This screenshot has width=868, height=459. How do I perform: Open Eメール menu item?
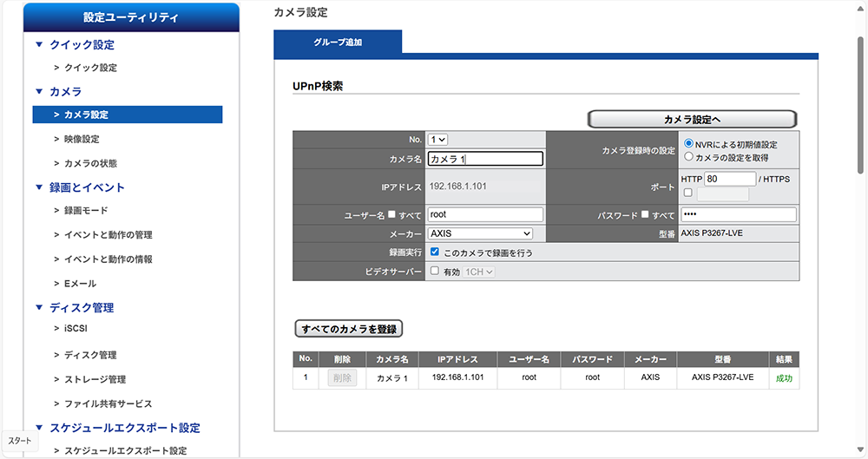pyautogui.click(x=80, y=284)
